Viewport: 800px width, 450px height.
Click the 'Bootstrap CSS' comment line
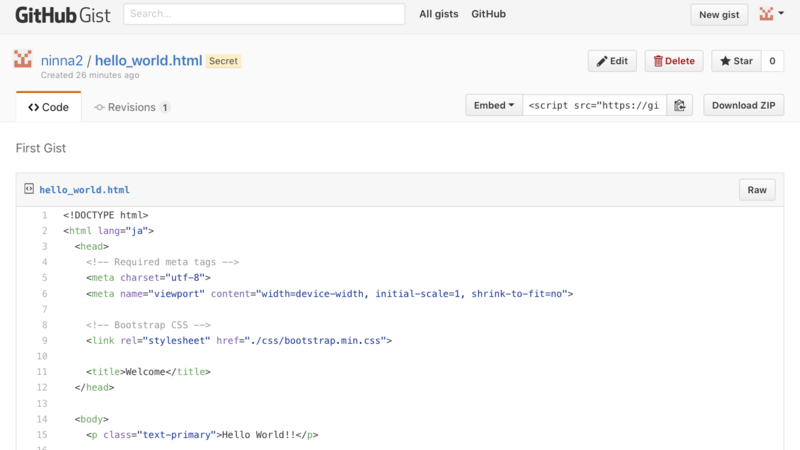(148, 325)
